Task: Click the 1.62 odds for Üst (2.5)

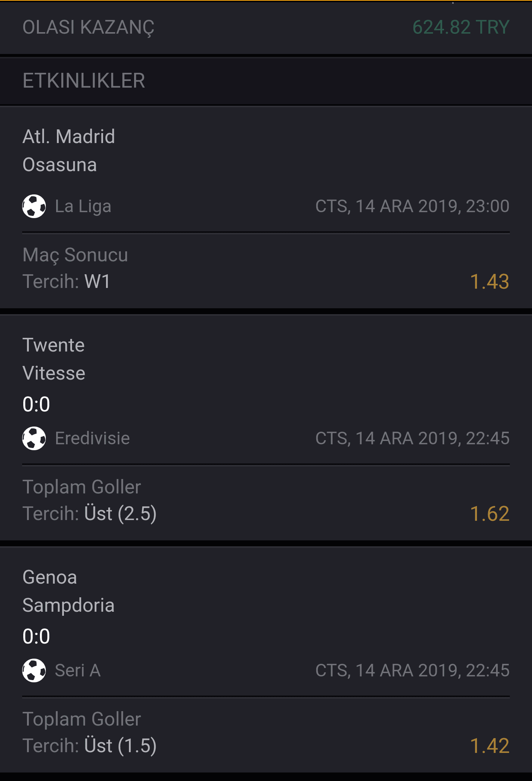Action: coord(490,513)
